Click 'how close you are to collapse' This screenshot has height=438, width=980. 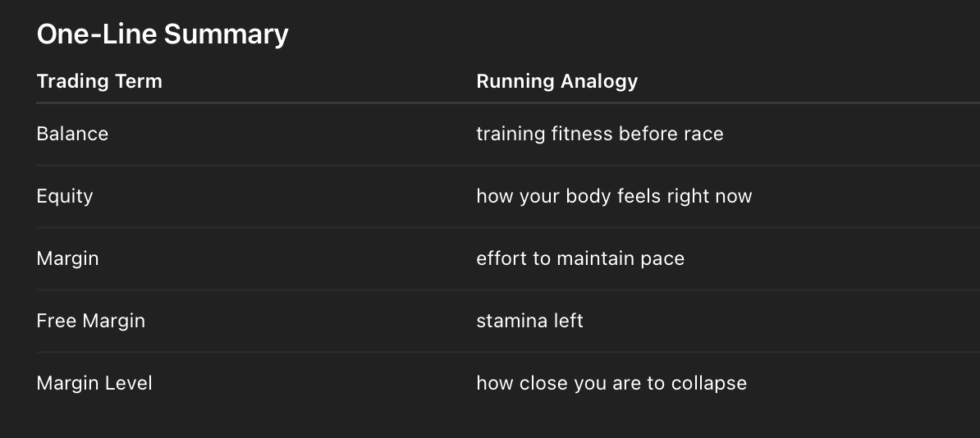(611, 383)
